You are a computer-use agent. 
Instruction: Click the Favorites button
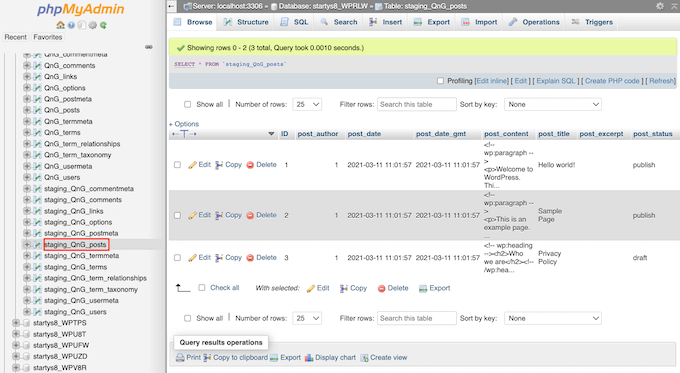[48, 37]
